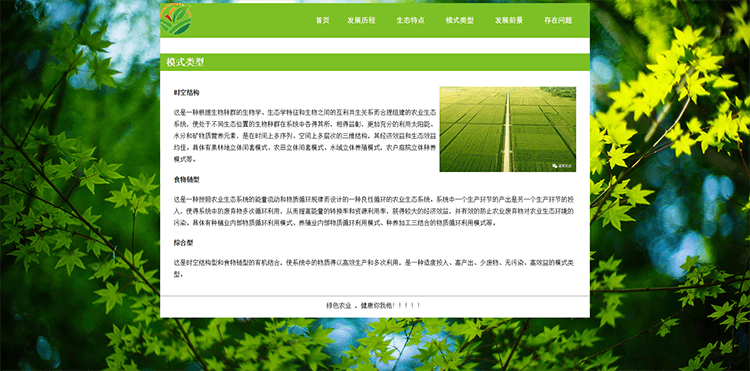Click the 综合型 subheading
Image resolution: width=750 pixels, height=371 pixels.
click(183, 242)
